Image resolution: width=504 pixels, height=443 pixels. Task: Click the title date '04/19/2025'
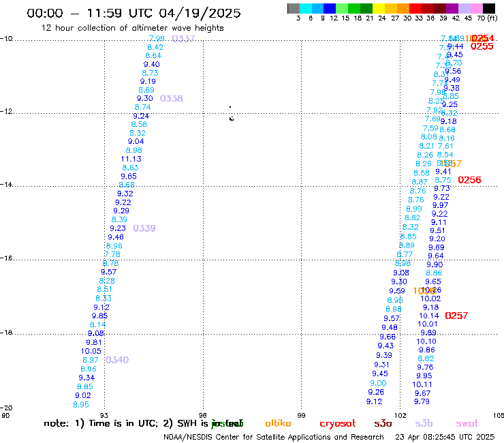tap(200, 13)
